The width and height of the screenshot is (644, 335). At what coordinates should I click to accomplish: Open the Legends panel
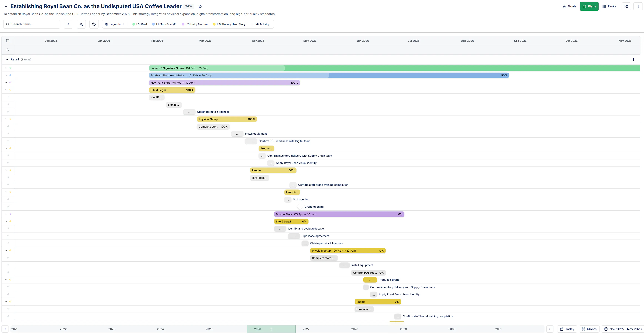point(113,24)
